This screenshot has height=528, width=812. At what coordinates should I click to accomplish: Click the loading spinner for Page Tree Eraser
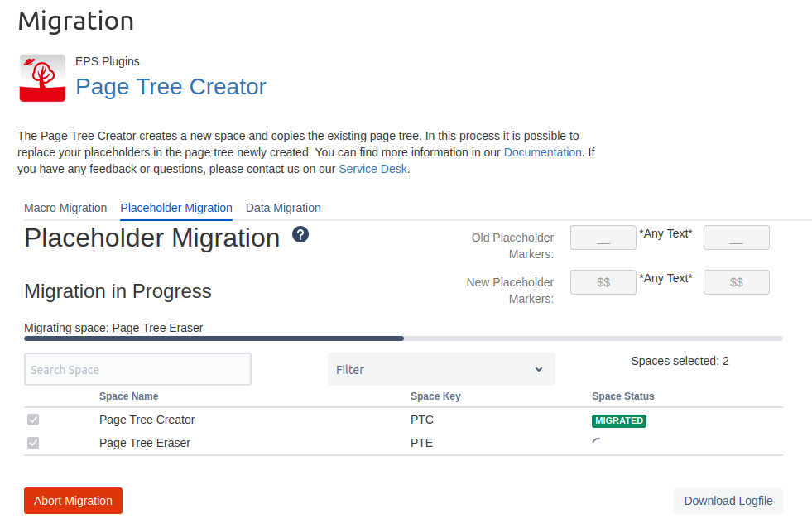pyautogui.click(x=597, y=443)
